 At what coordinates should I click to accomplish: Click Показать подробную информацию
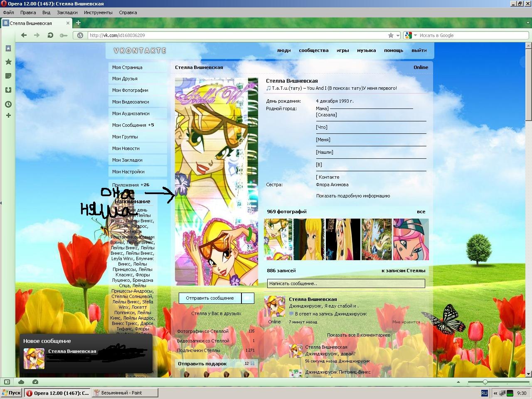click(x=353, y=196)
